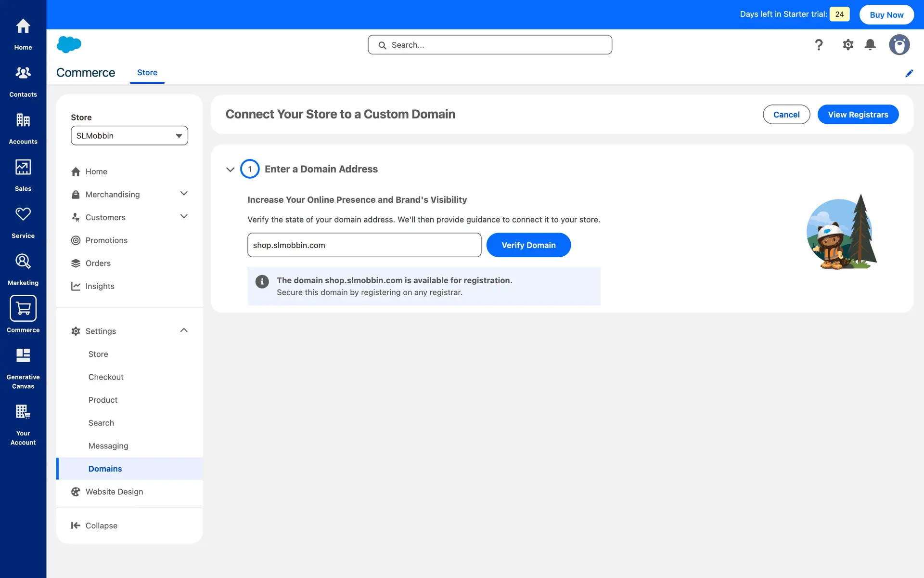Click the help question mark icon
Screen dimensions: 924x578
[x=819, y=45]
